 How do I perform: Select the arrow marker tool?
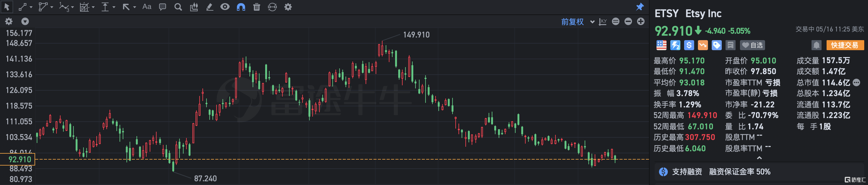point(126,7)
